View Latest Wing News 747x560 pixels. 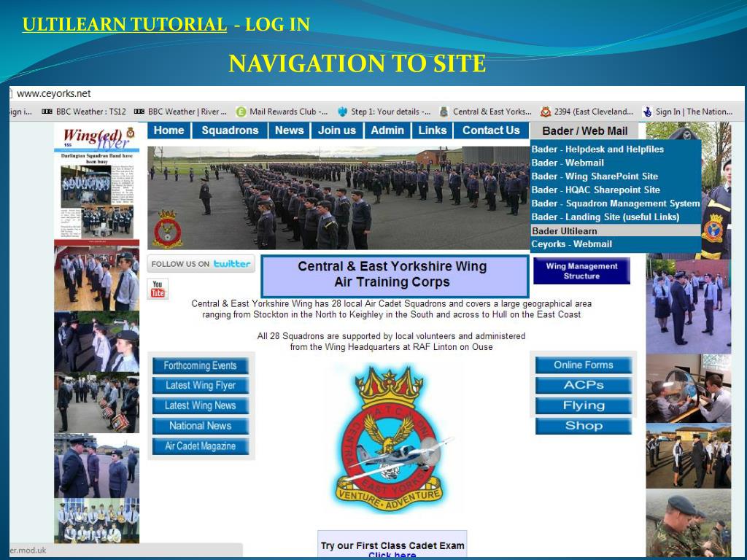201,405
